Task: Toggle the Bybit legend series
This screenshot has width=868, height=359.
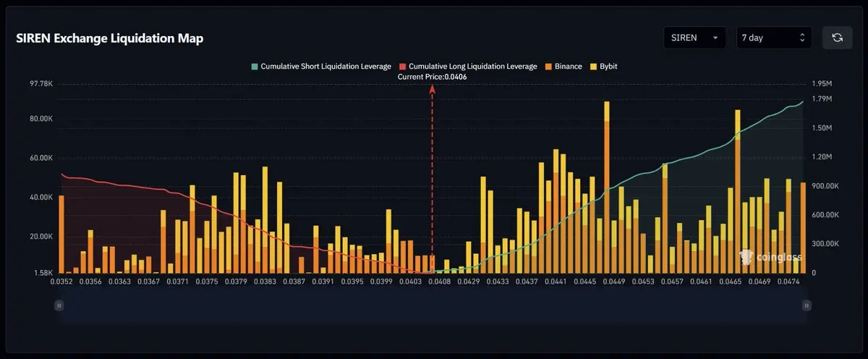Action: [604, 67]
